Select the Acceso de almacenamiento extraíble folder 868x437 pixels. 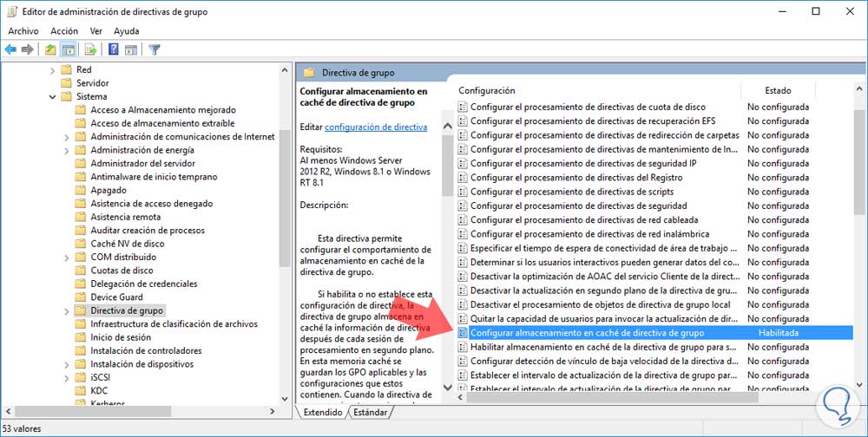click(163, 123)
